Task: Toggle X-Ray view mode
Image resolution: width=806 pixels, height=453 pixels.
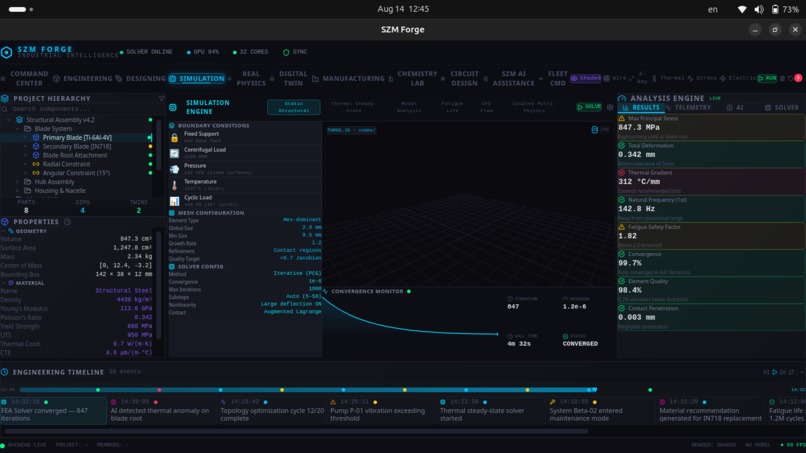Action: pos(640,78)
